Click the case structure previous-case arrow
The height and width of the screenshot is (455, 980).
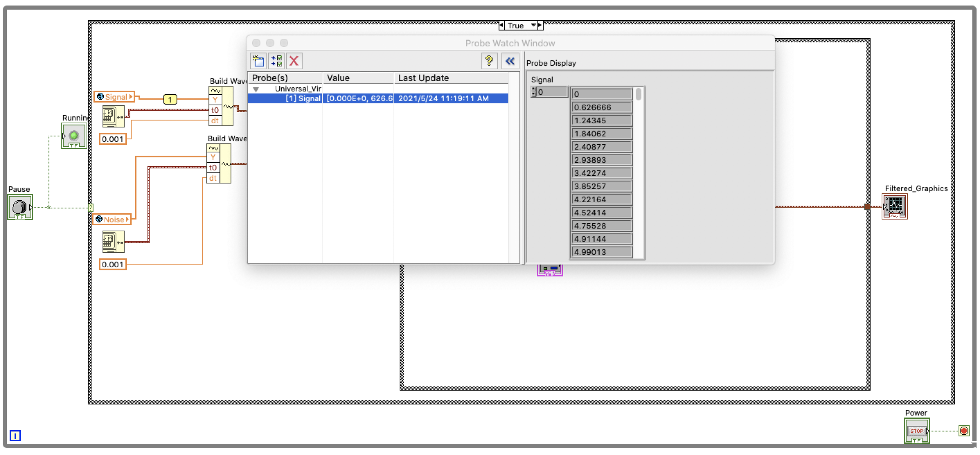click(x=501, y=25)
